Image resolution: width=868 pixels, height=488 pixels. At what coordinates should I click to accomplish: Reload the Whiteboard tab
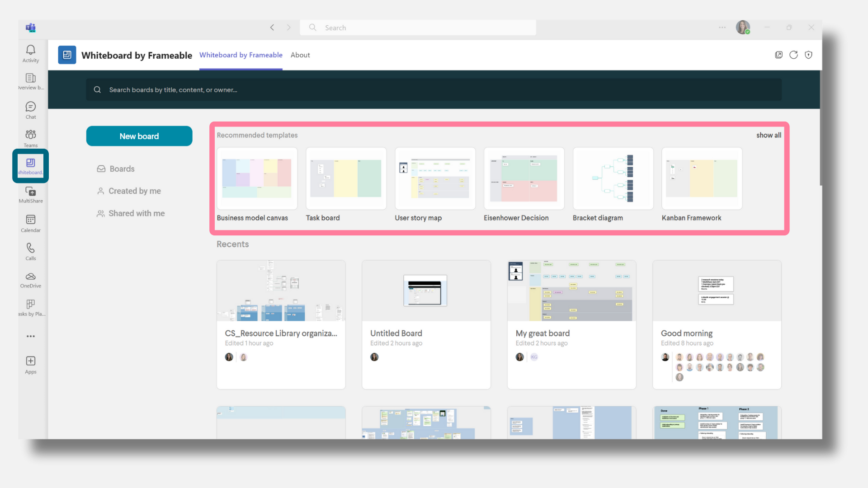[x=793, y=55]
